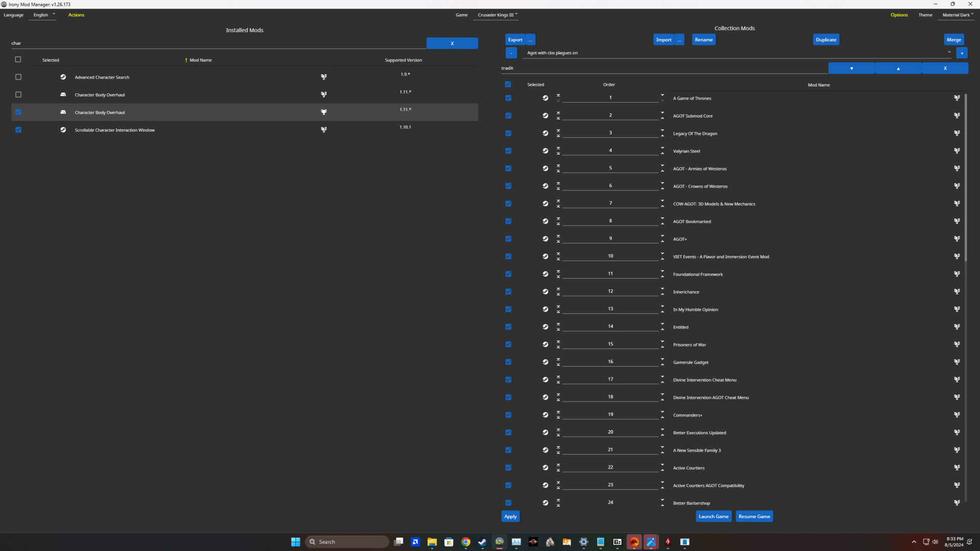Click the Apply button
The height and width of the screenshot is (551, 980).
point(510,516)
